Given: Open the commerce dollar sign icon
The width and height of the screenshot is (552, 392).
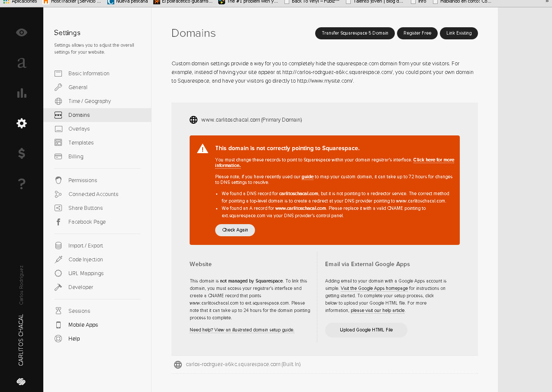Looking at the screenshot, I should [22, 153].
